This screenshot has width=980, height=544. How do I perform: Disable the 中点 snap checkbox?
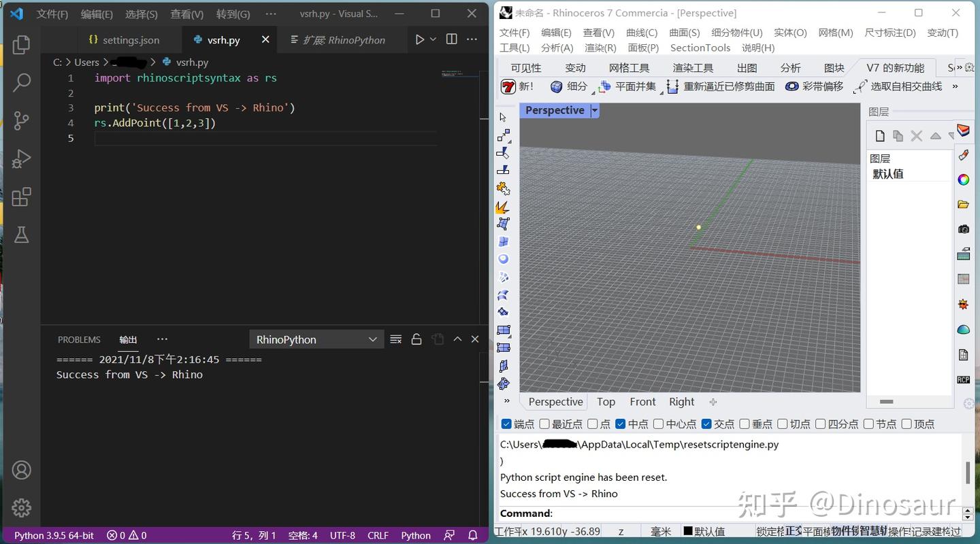coord(620,424)
